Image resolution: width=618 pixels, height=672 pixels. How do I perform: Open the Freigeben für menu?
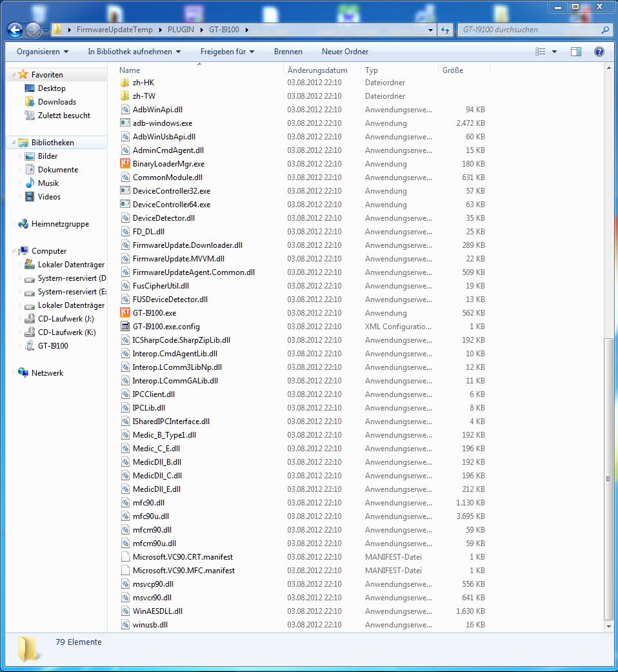pyautogui.click(x=227, y=52)
